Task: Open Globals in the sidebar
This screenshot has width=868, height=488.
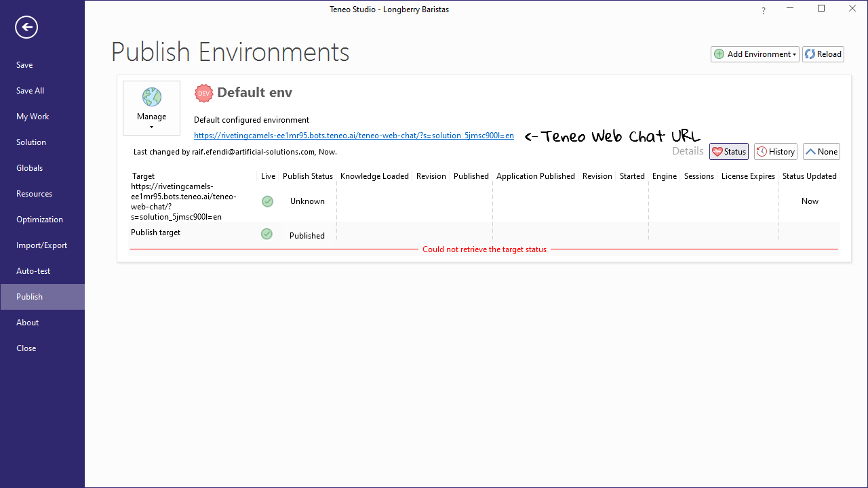Action: 42,168
